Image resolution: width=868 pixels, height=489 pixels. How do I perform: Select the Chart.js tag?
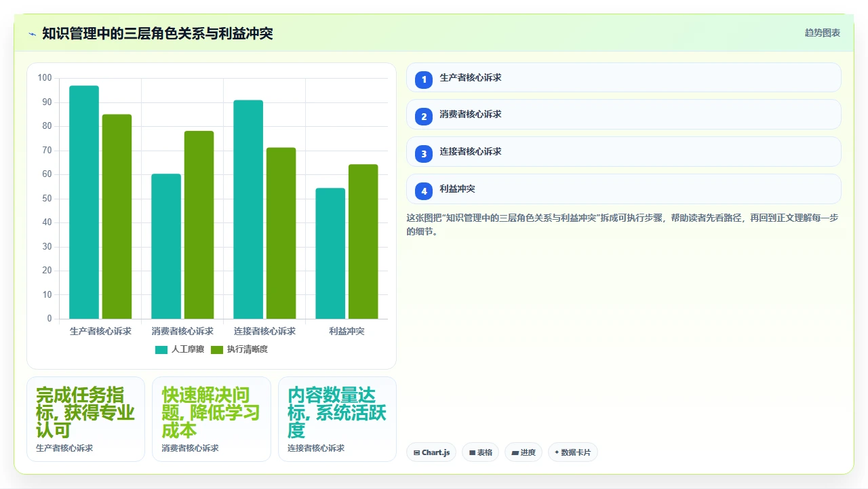coord(431,452)
